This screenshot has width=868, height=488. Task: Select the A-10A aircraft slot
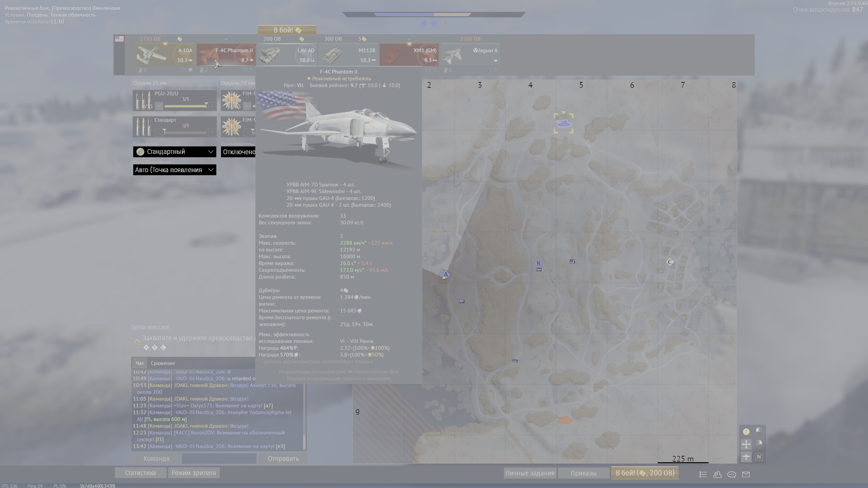[x=165, y=55]
